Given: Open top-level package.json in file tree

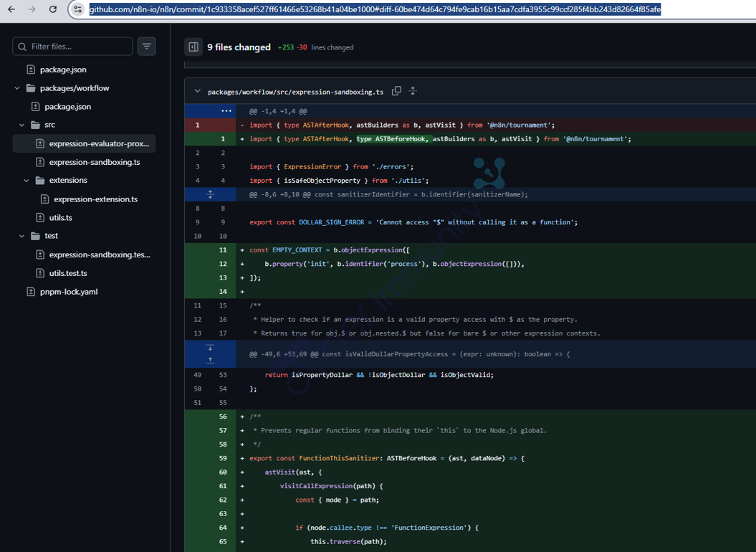Looking at the screenshot, I should coord(63,70).
